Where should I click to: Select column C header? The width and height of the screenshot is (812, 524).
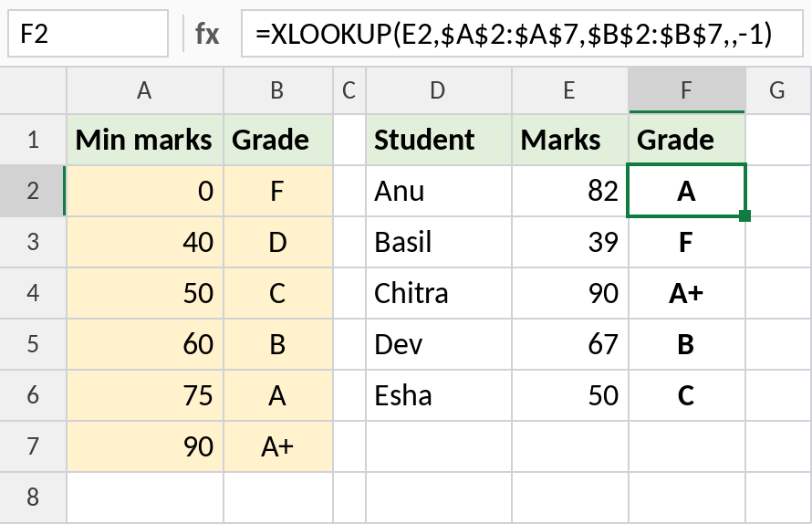click(x=349, y=90)
